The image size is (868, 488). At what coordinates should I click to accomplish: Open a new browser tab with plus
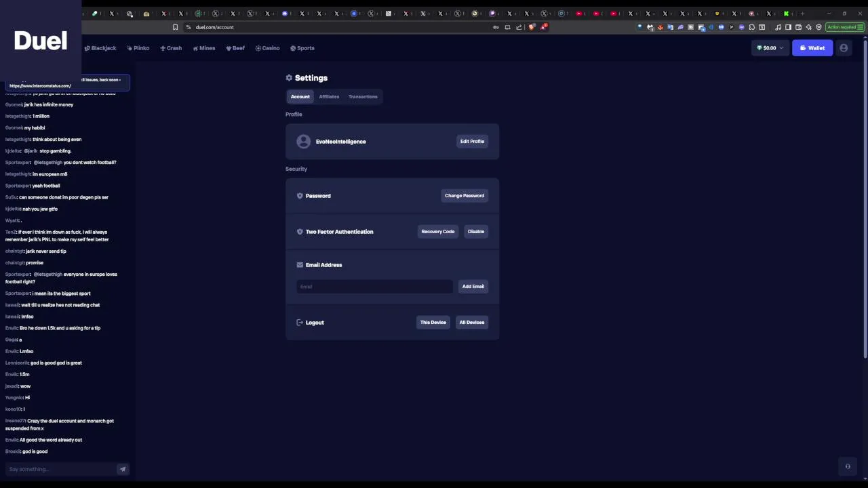(802, 14)
